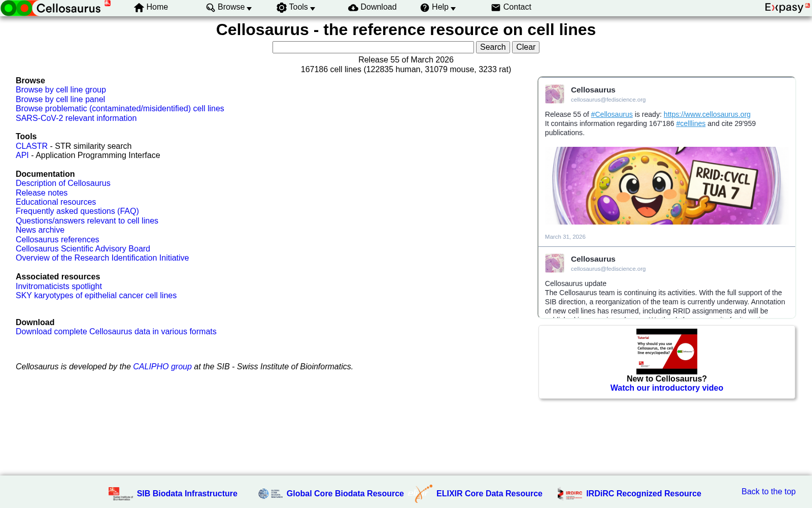Open the CLASTR tool link
The image size is (812, 508).
[x=31, y=146]
